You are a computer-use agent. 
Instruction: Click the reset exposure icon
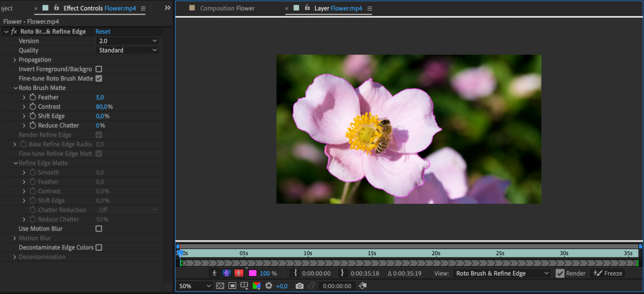coord(269,286)
